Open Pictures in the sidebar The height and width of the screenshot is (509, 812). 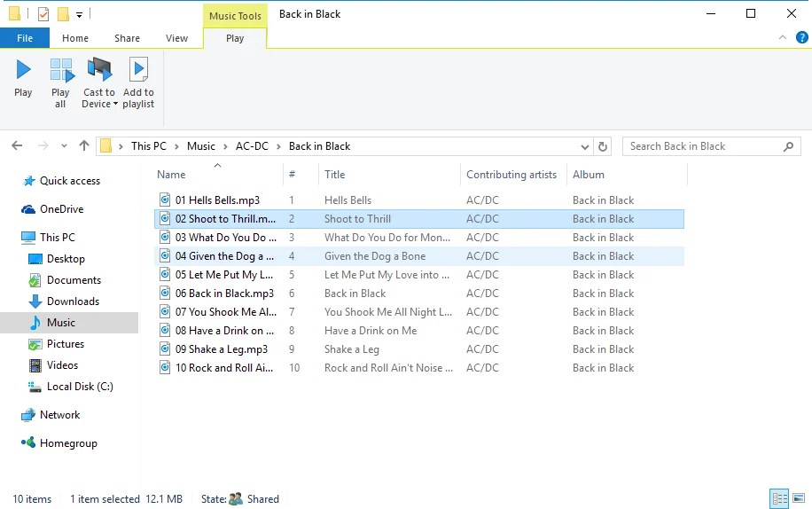[x=66, y=344]
